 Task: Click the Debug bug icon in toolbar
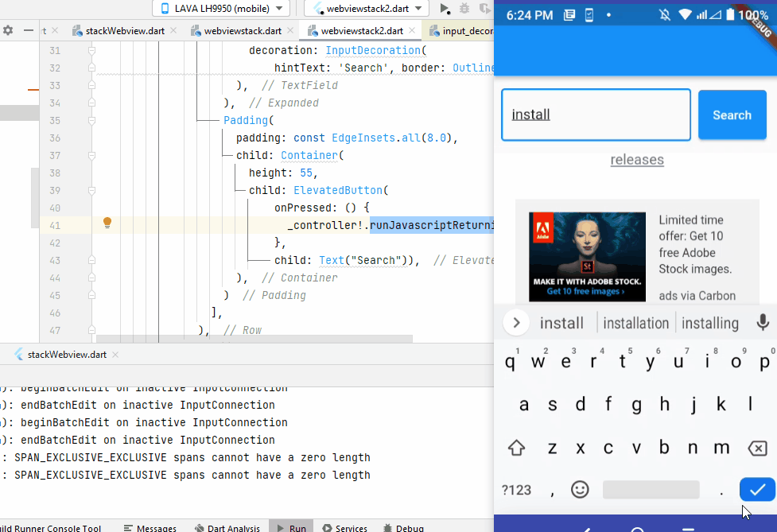click(x=464, y=9)
